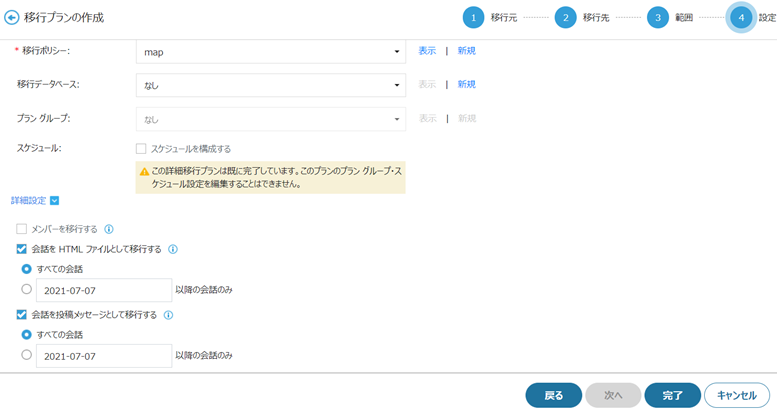
Task: Click the 完了 button
Action: (672, 395)
